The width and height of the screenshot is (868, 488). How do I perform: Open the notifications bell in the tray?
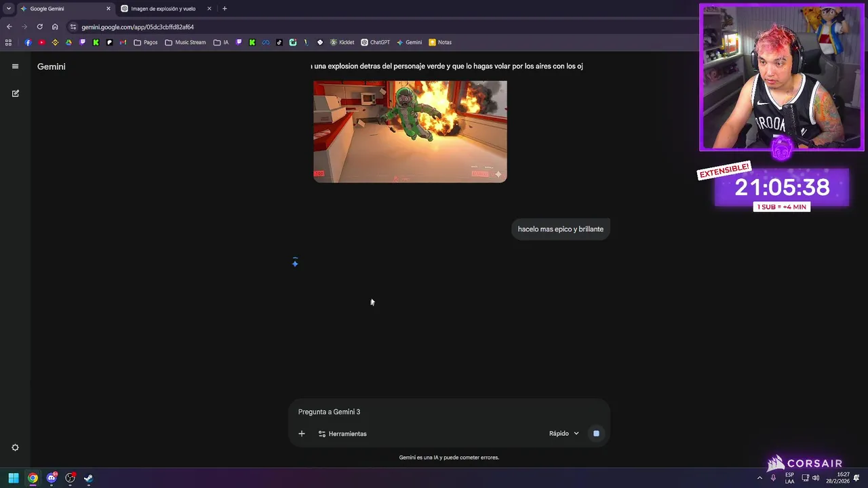[856, 478]
